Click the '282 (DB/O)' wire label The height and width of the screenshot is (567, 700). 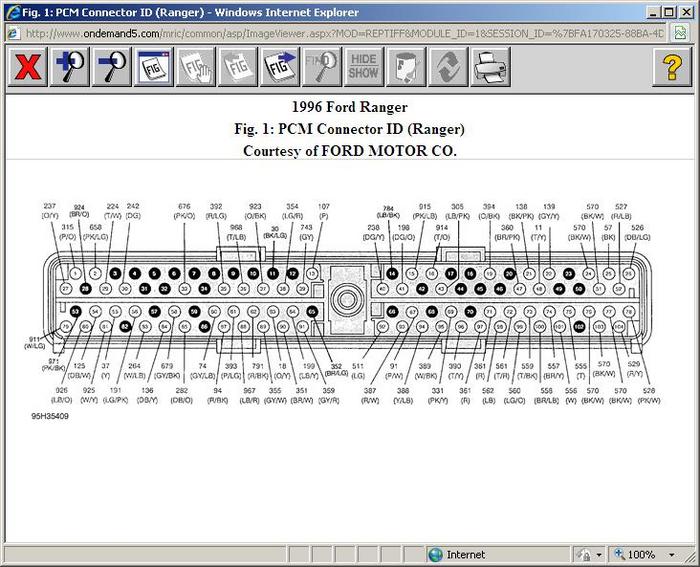pos(182,396)
